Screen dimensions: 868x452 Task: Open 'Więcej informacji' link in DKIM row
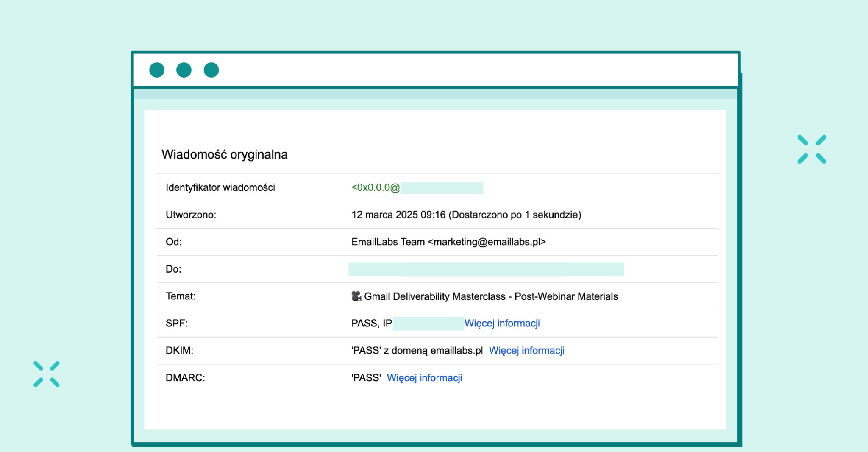point(526,351)
